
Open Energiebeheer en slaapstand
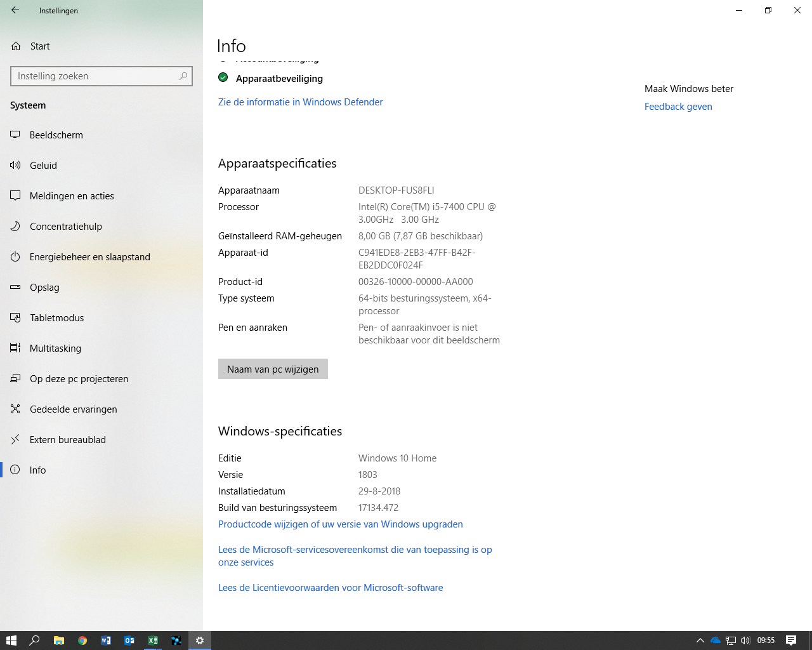pos(89,257)
